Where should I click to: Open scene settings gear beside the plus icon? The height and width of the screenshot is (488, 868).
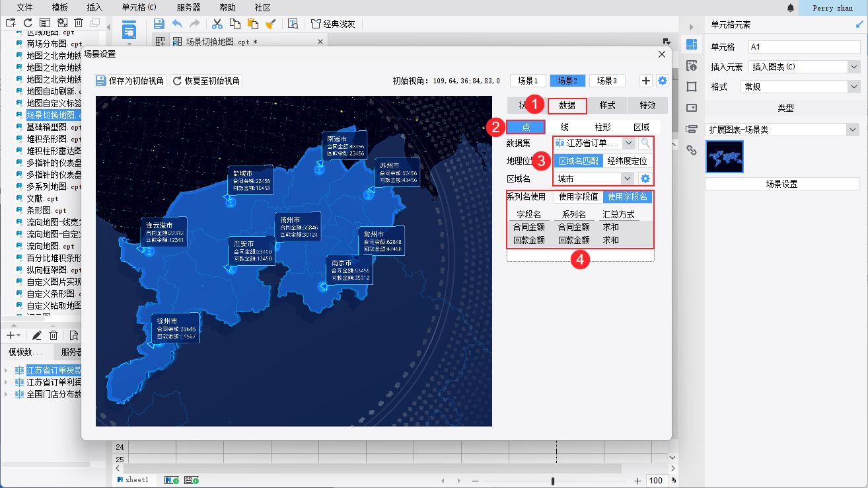[x=663, y=81]
